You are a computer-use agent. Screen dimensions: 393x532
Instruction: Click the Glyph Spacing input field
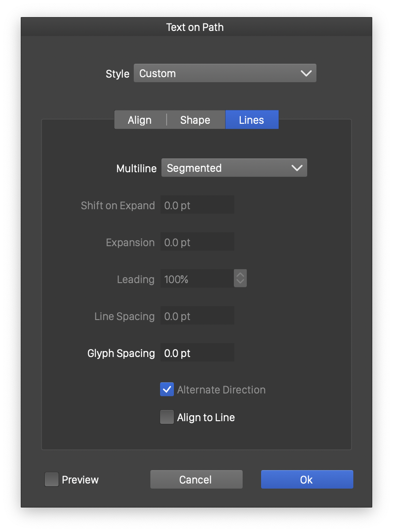(197, 353)
